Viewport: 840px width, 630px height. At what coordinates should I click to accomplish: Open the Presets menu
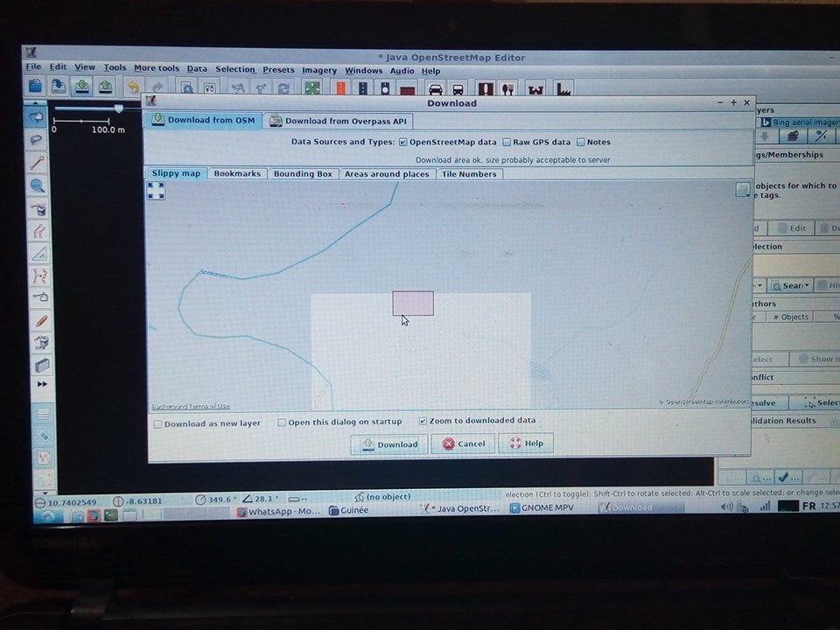pyautogui.click(x=278, y=70)
